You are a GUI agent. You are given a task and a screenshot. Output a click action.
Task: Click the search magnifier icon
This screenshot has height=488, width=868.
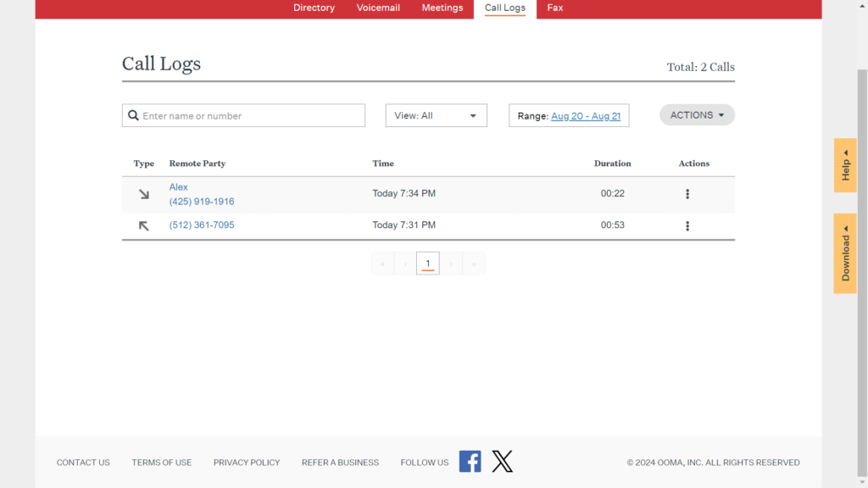coord(133,116)
